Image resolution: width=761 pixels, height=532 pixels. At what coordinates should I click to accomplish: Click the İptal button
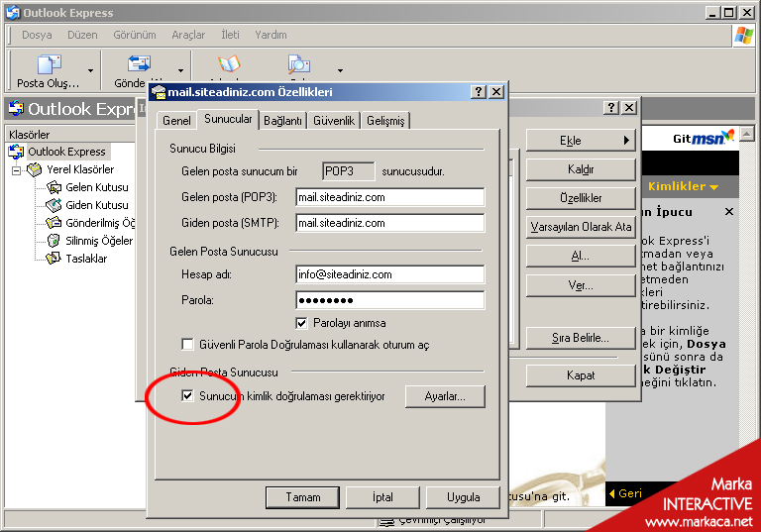coord(382,497)
